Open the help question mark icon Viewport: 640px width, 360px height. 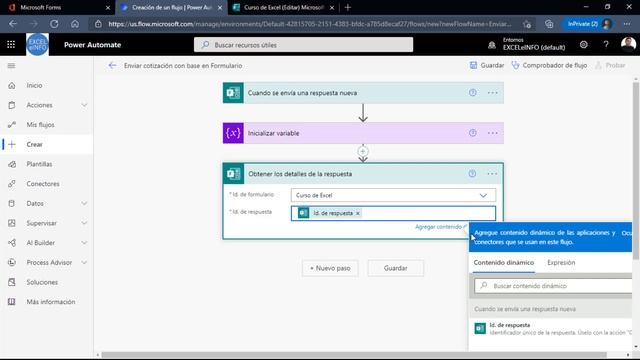[x=606, y=44]
